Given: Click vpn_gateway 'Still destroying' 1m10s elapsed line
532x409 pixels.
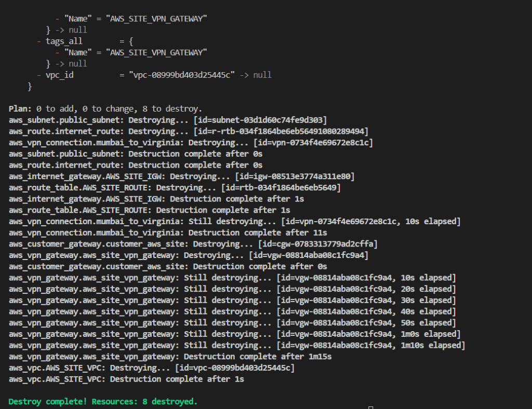Looking at the screenshot, I should (237, 345).
